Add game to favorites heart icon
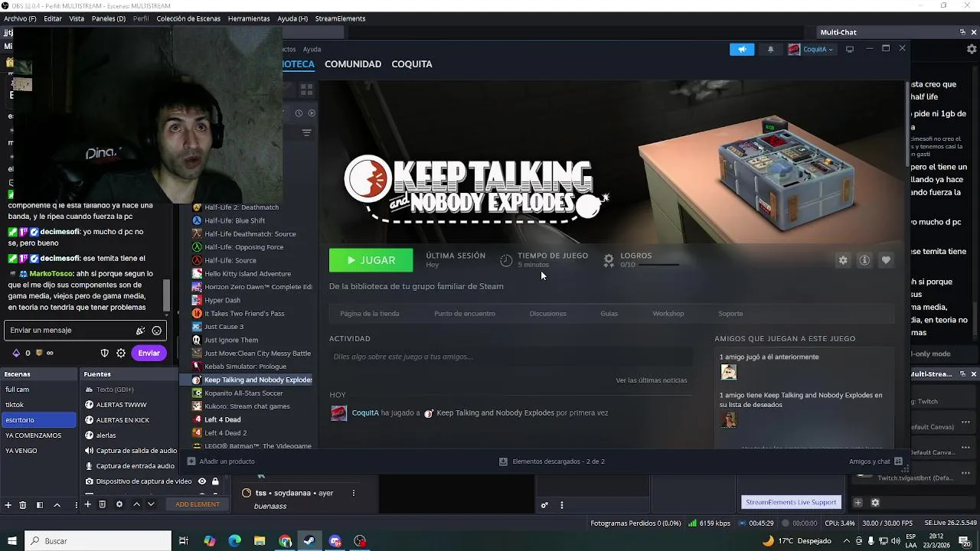 (x=886, y=260)
